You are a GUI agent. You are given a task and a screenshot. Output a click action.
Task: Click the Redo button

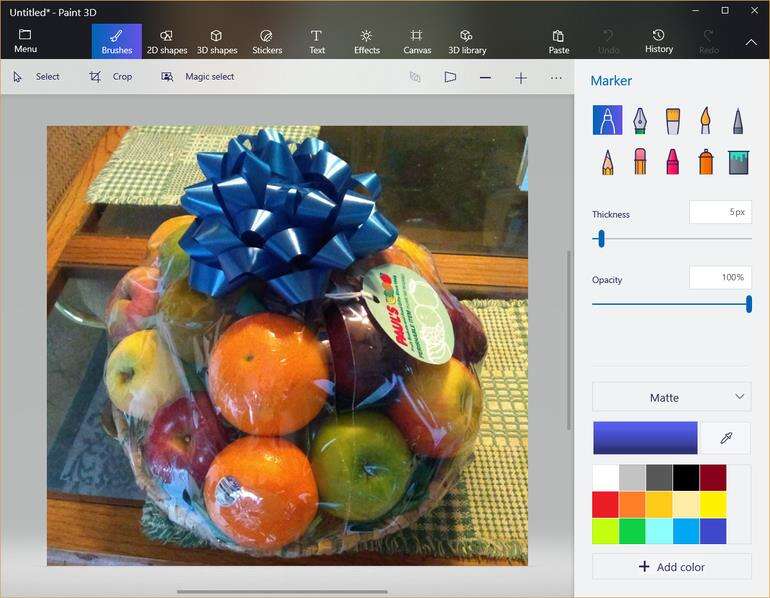point(709,41)
